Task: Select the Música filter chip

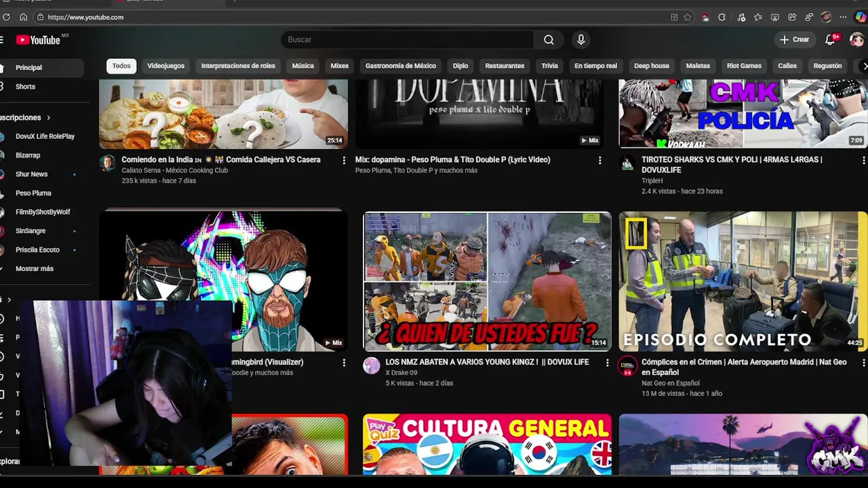Action: pos(302,66)
